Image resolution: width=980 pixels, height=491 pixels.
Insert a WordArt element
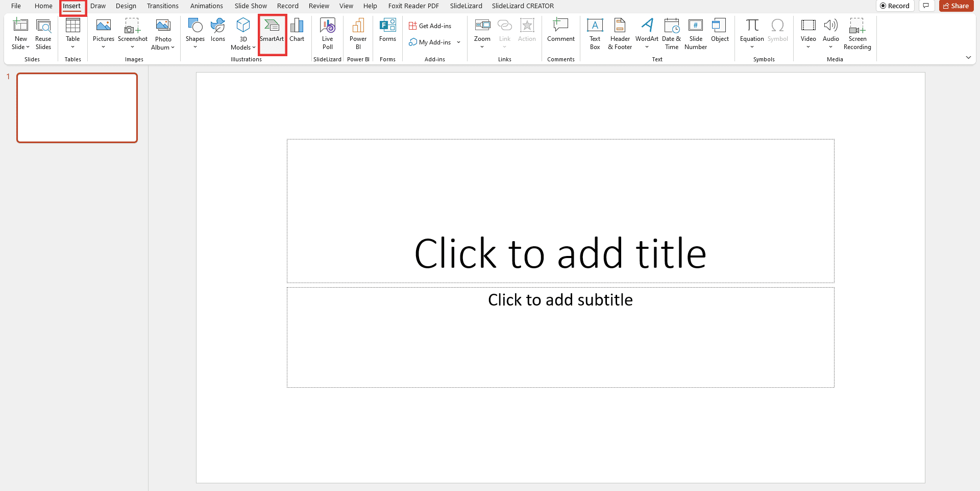[647, 33]
